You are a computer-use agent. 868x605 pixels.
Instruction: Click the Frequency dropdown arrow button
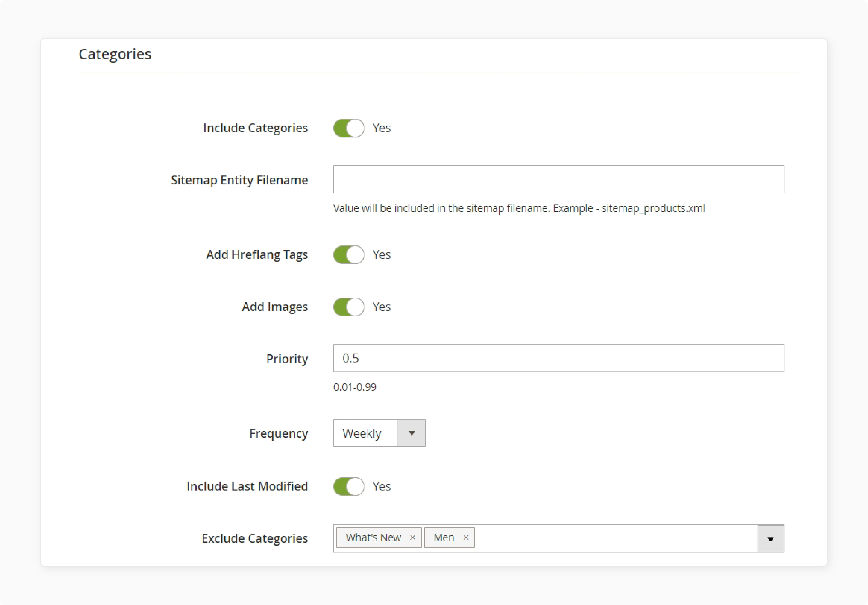(x=411, y=433)
